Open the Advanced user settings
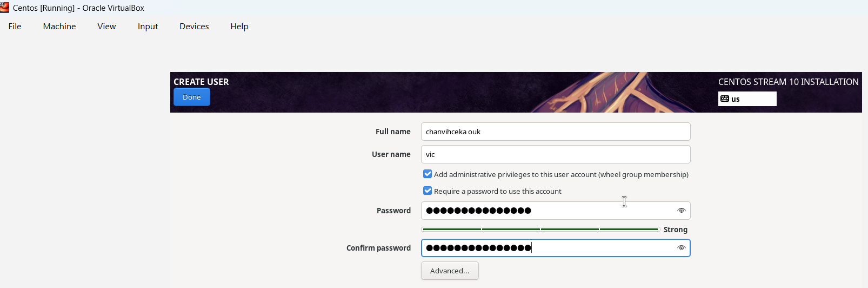This screenshot has width=868, height=288. (x=450, y=271)
